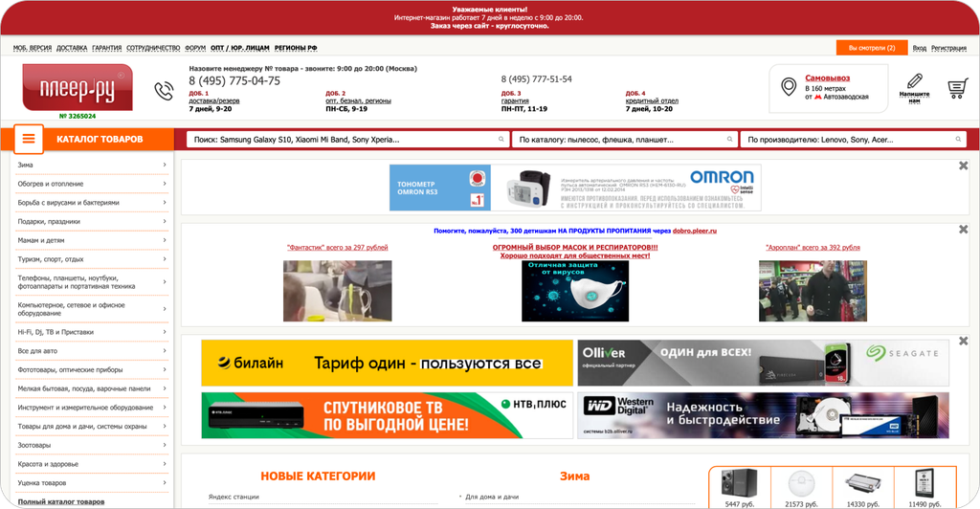The width and height of the screenshot is (980, 509).
Task: Click the respirator mask image
Action: (575, 291)
